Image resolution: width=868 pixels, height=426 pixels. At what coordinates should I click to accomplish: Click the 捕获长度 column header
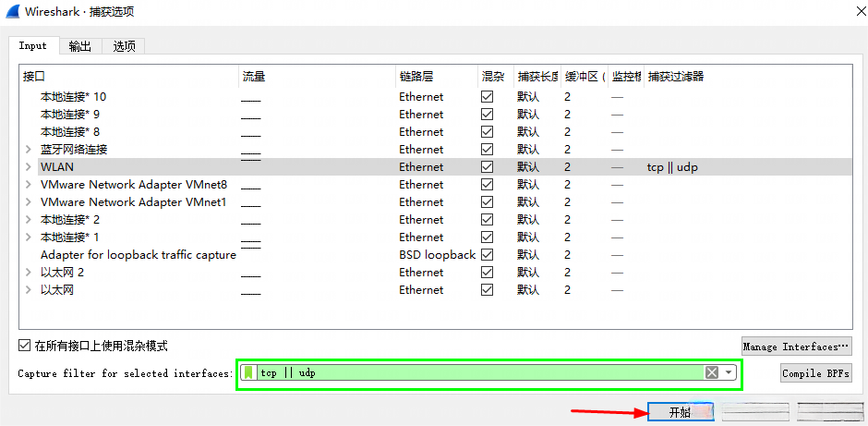537,77
